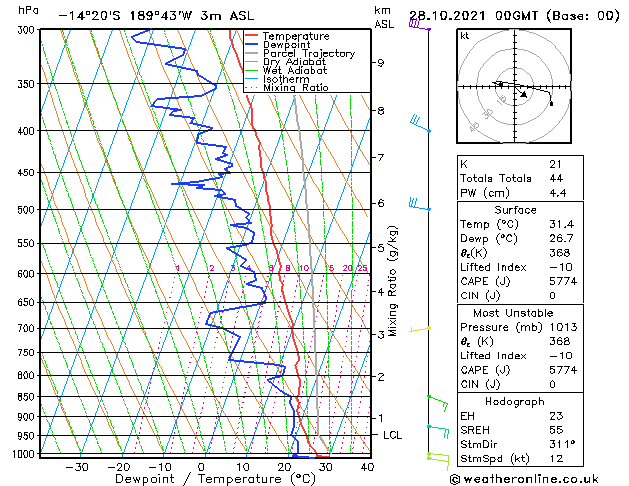Click the 5 km altitude label

380,248
